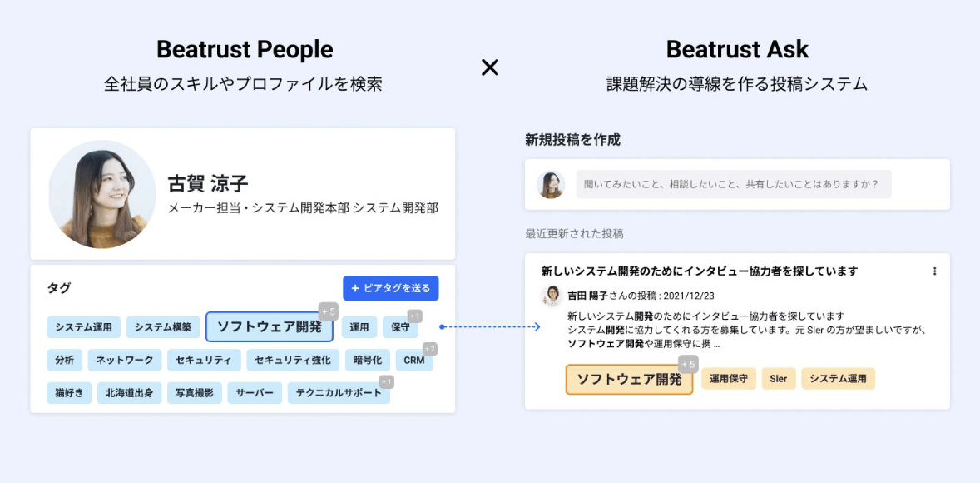Select the Sler tag on the post
The width and height of the screenshot is (980, 483).
click(779, 378)
